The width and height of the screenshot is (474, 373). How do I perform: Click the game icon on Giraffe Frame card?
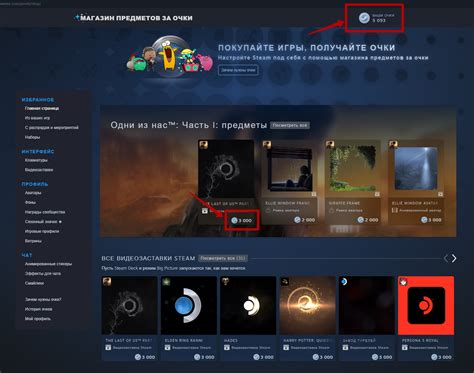click(330, 144)
